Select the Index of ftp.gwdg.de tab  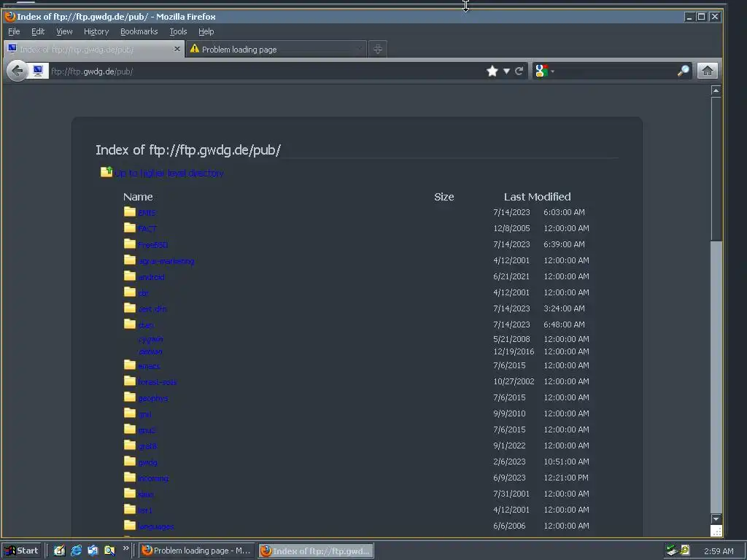point(94,49)
